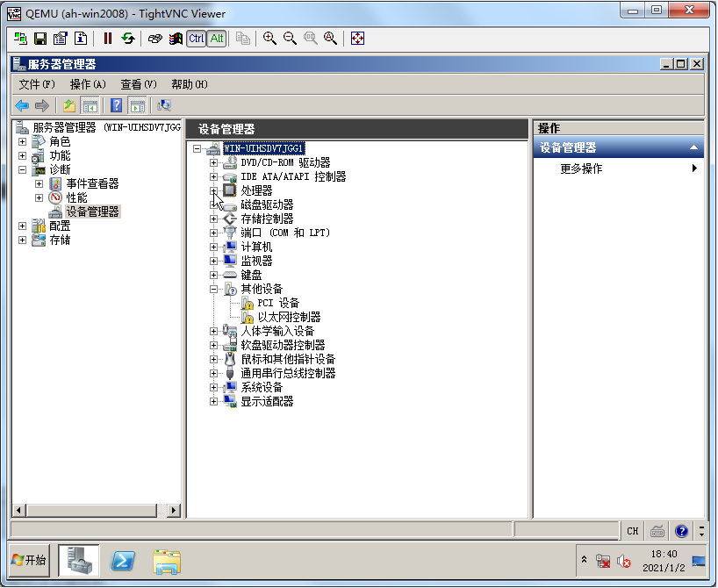Image resolution: width=718 pixels, height=588 pixels.
Task: Click the TightVNC full screen icon
Action: [x=357, y=38]
